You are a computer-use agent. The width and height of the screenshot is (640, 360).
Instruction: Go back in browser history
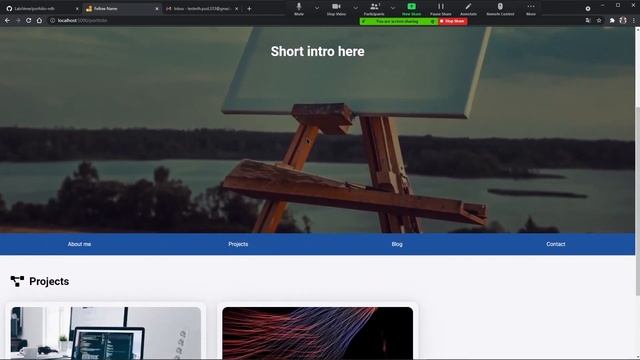(x=7, y=20)
